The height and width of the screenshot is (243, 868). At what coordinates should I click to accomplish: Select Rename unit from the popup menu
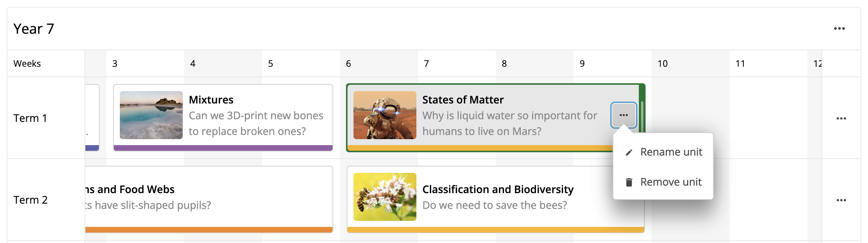point(671,152)
